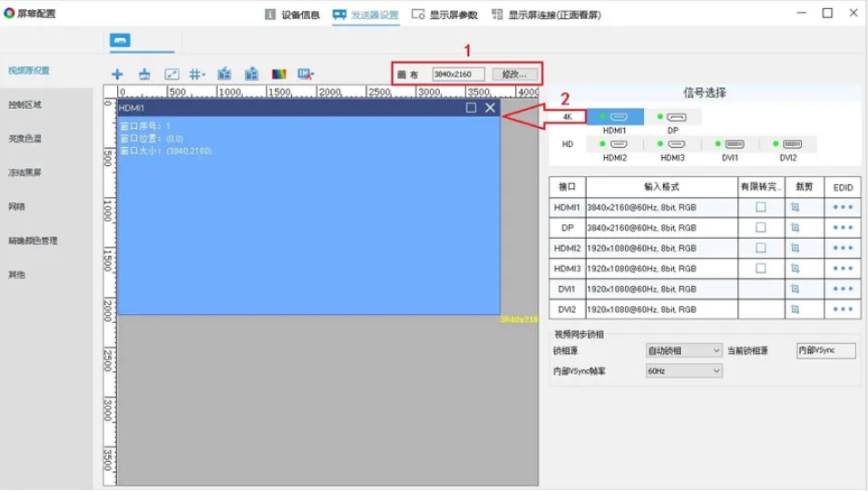Click the 裁剪 column header
Viewport: 868px width, 491px height.
(805, 187)
